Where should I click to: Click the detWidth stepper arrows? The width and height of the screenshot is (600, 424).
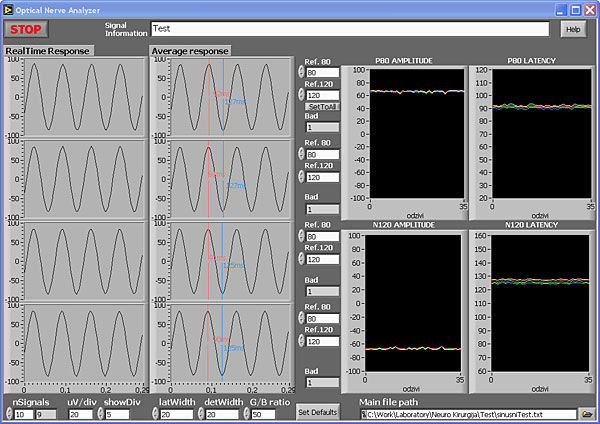(x=201, y=413)
